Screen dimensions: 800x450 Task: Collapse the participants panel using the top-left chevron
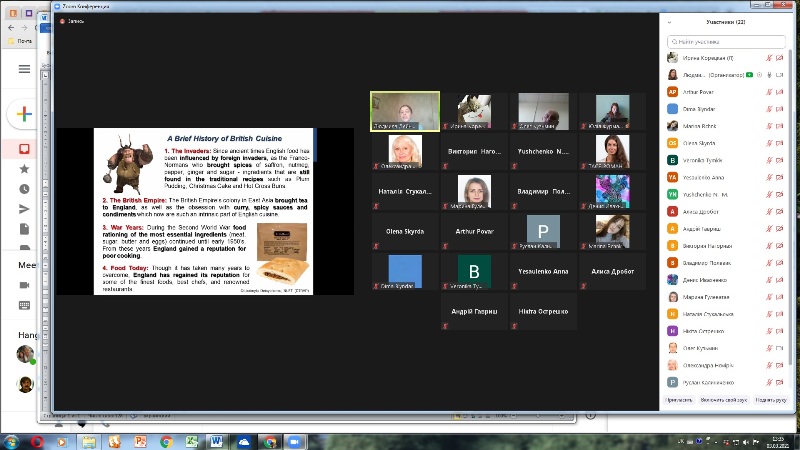coord(669,21)
